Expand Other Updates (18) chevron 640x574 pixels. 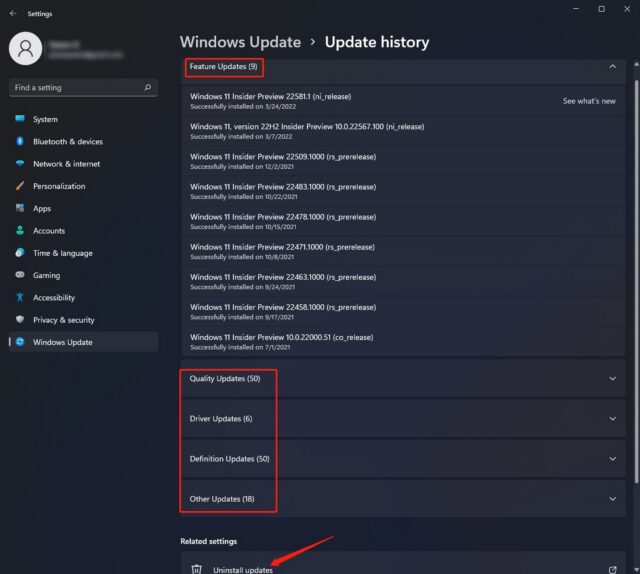[x=612, y=498]
